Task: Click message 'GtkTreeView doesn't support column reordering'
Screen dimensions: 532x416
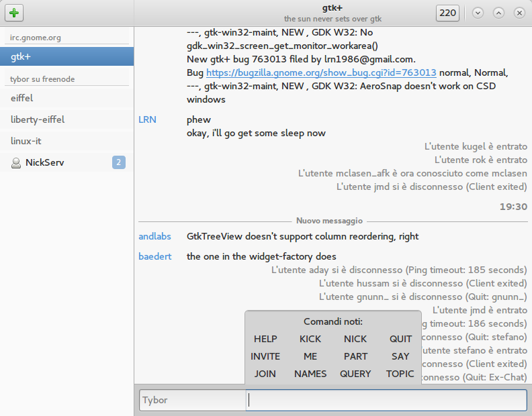Action: click(x=303, y=236)
